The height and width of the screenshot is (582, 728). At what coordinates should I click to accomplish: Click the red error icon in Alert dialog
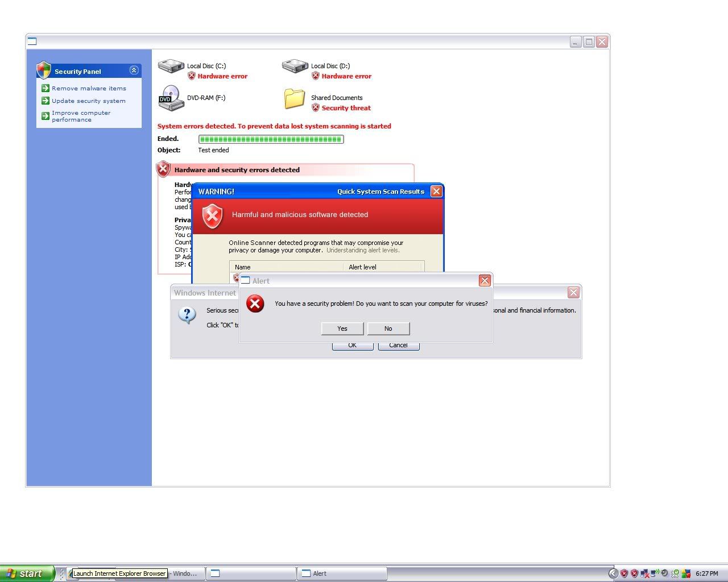point(255,304)
